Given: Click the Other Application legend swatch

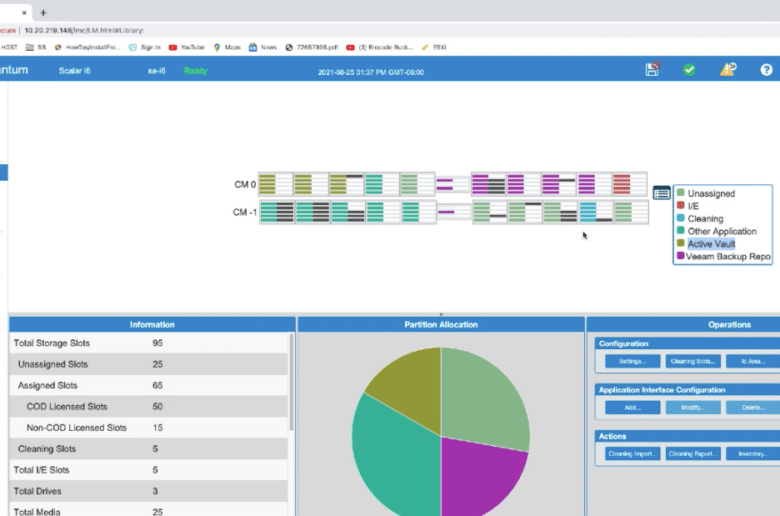Looking at the screenshot, I should tap(681, 230).
